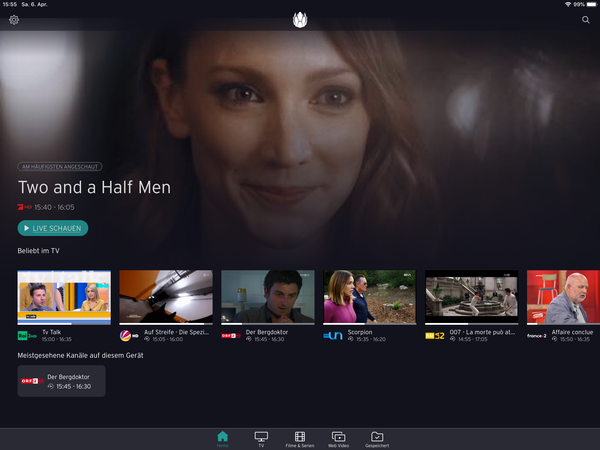The width and height of the screenshot is (600, 450).
Task: Open the ORF 2 most-watched channel card
Action: click(x=61, y=381)
